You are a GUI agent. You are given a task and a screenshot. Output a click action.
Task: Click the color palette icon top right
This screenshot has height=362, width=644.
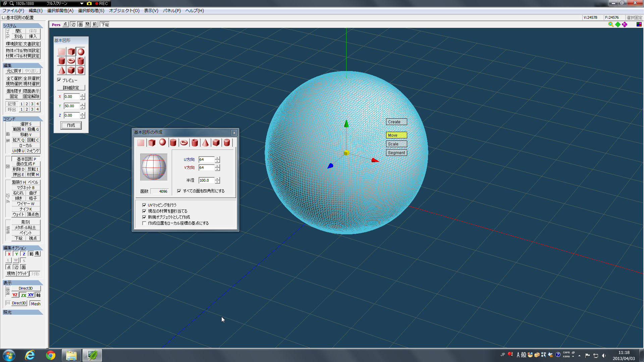639,24
